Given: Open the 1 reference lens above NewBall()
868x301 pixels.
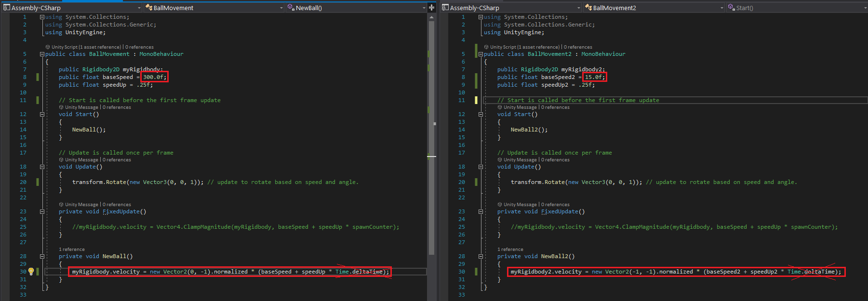Looking at the screenshot, I should point(72,249).
